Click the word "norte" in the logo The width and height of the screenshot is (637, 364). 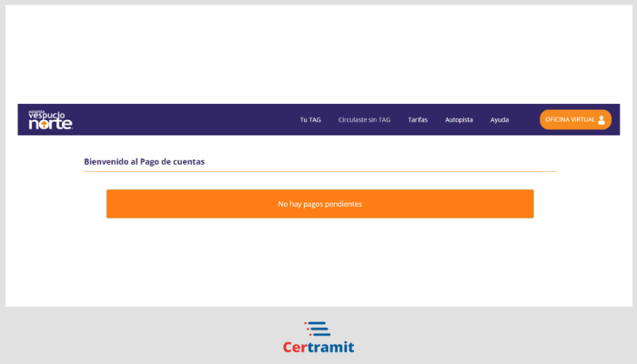pyautogui.click(x=49, y=125)
